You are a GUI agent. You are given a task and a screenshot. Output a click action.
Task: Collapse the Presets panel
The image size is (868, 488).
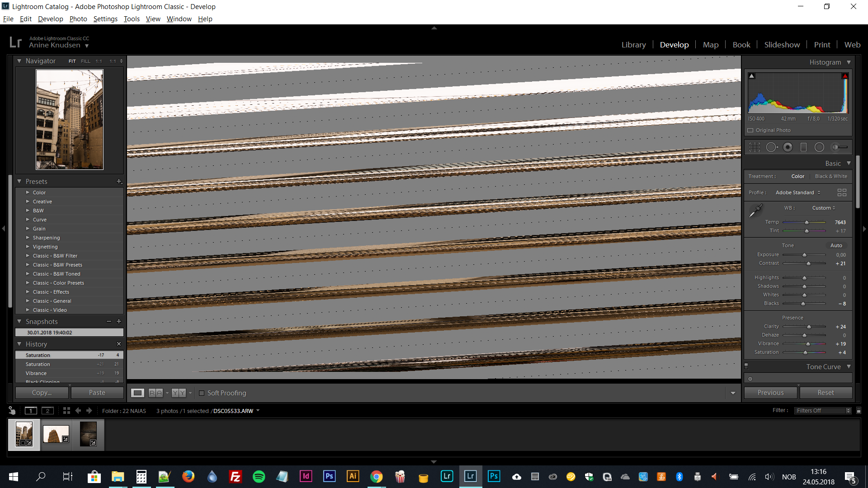click(x=19, y=181)
